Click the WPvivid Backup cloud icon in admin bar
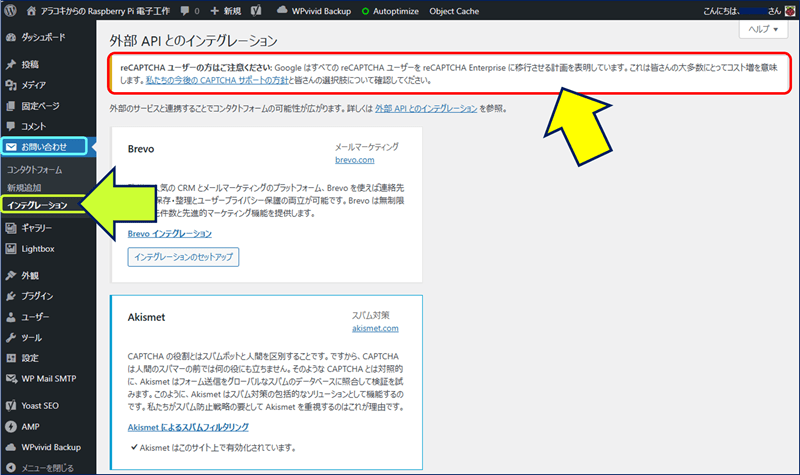 point(282,10)
